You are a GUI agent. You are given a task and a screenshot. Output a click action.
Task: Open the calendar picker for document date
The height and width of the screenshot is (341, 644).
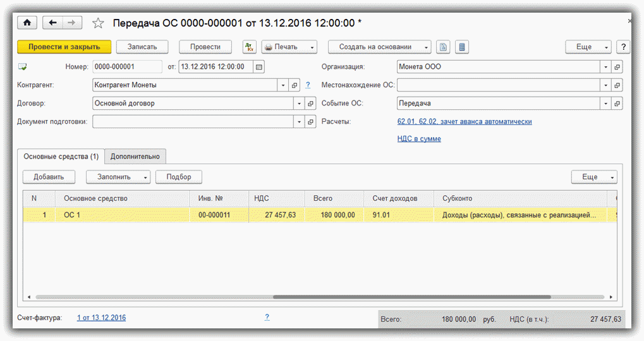click(x=258, y=67)
